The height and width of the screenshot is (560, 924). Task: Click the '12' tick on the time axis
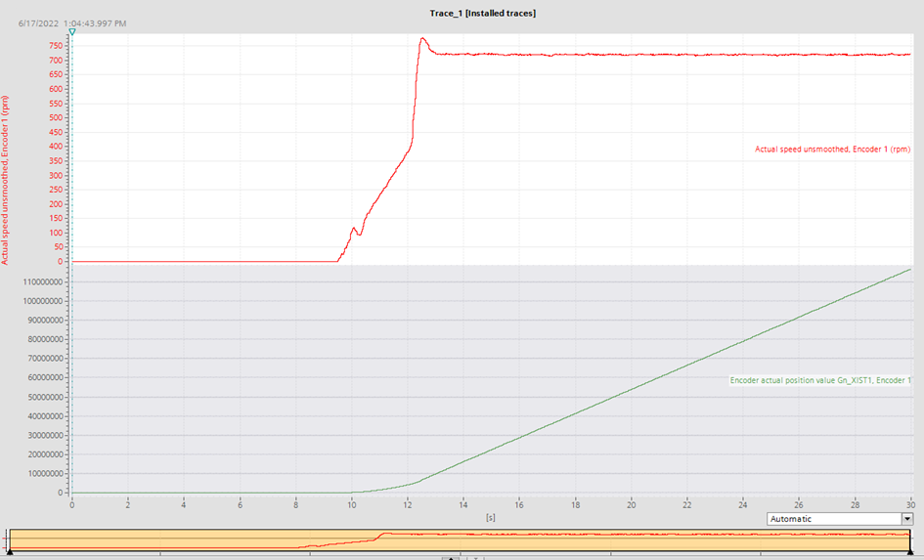[407, 504]
